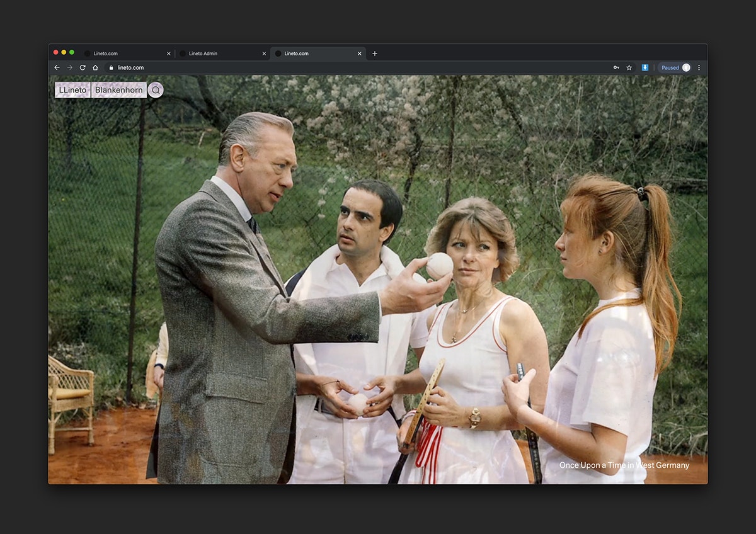756x534 pixels.
Task: Open a new tab with the plus button
Action: (x=375, y=54)
